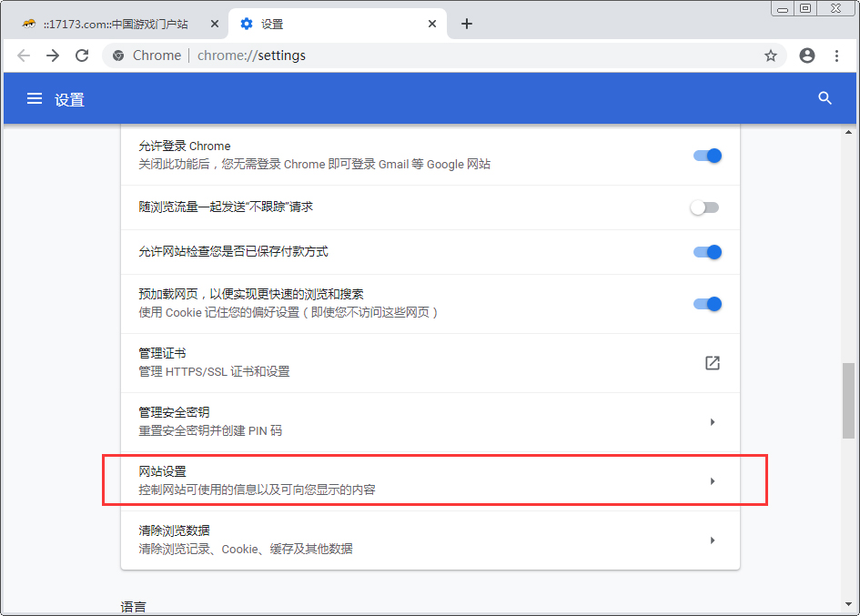Viewport: 860px width, 616px height.
Task: Open Chrome's three-dot customization menu
Action: (x=837, y=55)
